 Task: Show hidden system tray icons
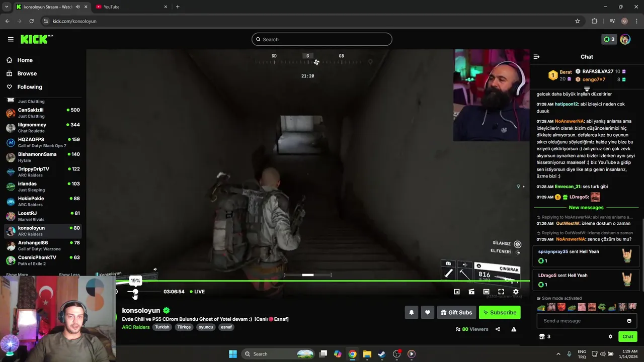(558, 354)
